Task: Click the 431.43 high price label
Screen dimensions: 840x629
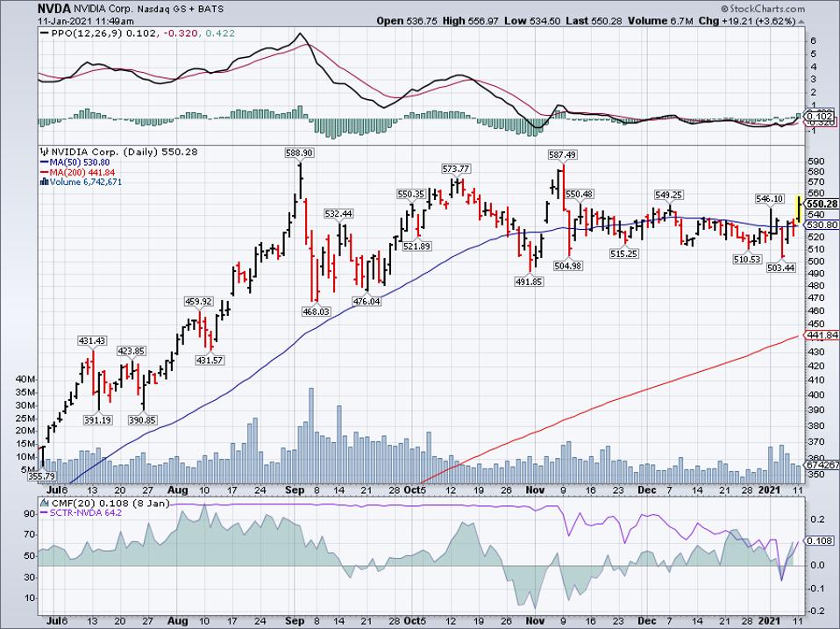Action: tap(92, 340)
